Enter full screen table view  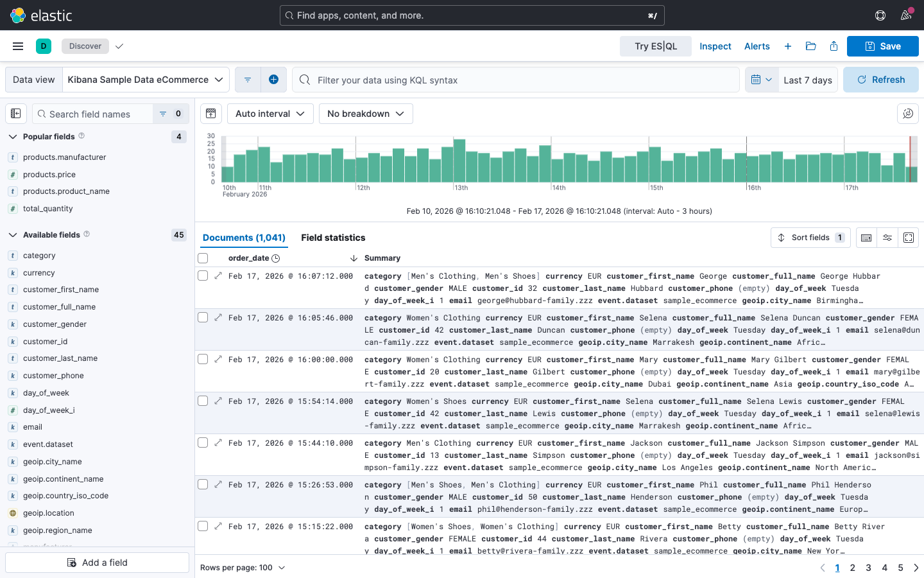tap(909, 238)
